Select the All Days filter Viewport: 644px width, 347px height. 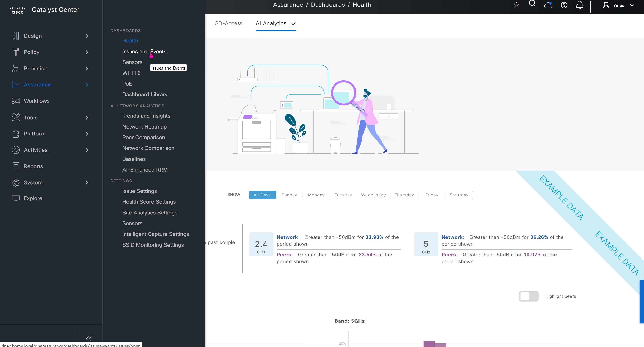coord(262,195)
